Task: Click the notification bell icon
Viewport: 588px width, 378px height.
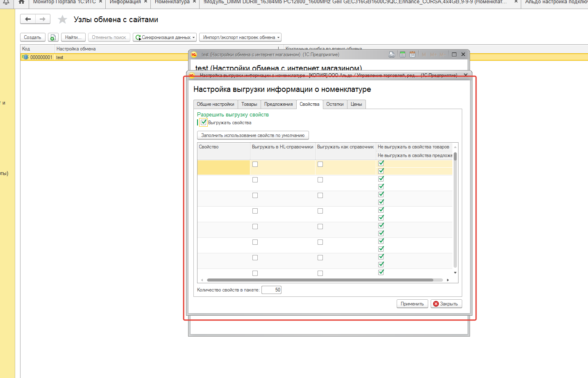Action: tap(6, 2)
